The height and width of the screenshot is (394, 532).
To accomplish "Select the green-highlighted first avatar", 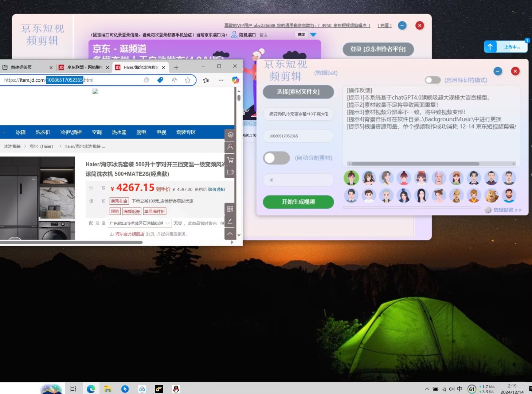I will [x=351, y=178].
